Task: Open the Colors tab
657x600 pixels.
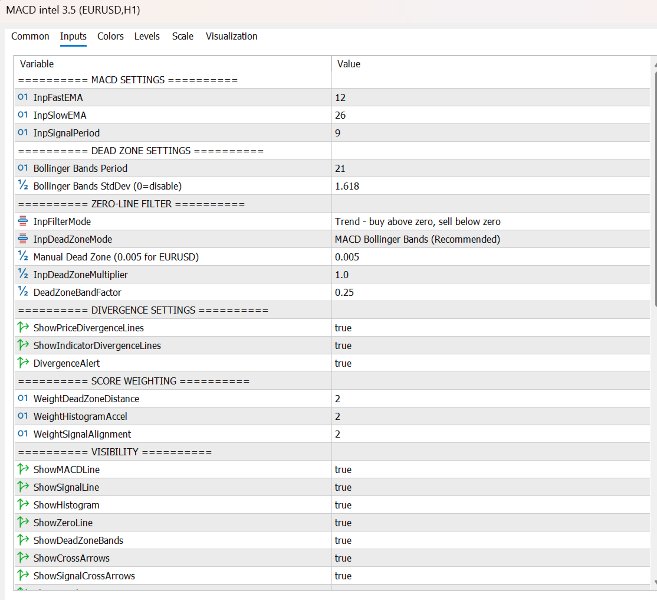Action: point(110,36)
